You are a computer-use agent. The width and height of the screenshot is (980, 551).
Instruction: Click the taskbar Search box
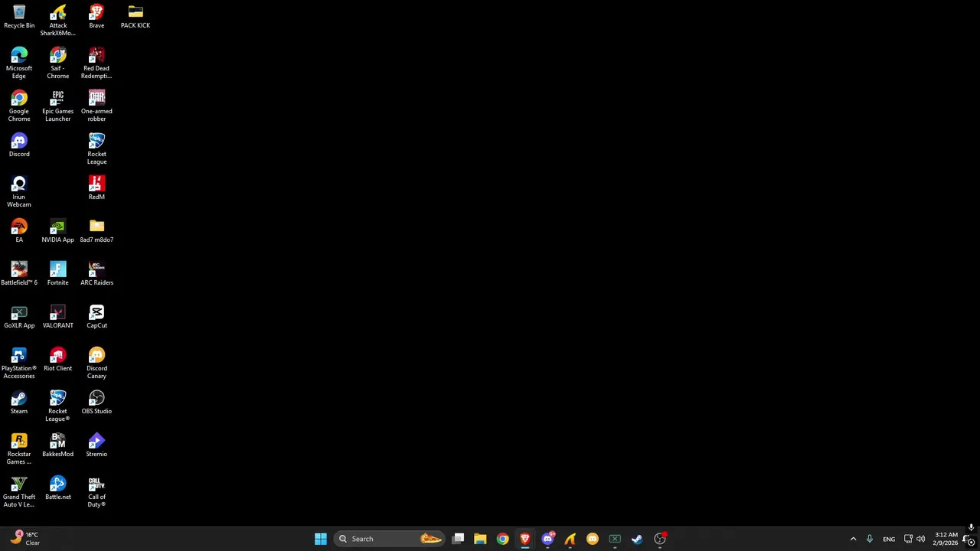[x=390, y=539]
